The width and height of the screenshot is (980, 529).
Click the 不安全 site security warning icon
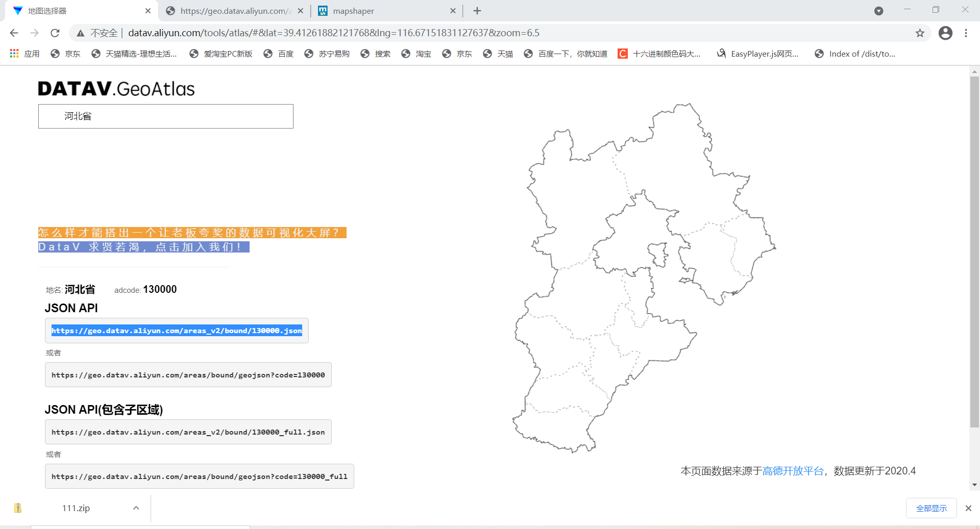(81, 33)
